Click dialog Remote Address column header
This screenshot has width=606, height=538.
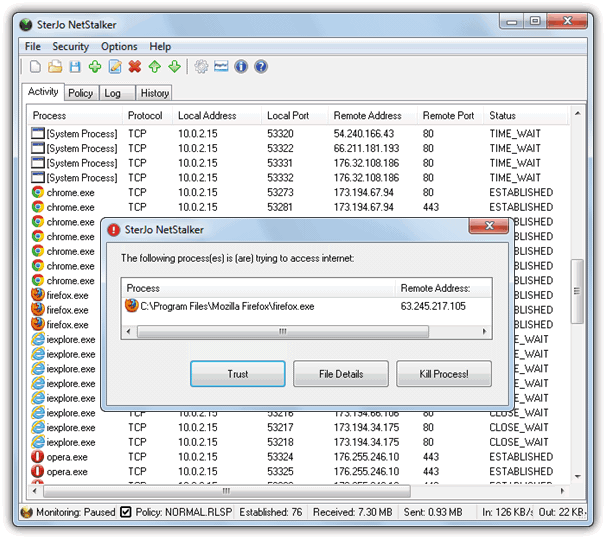(443, 288)
